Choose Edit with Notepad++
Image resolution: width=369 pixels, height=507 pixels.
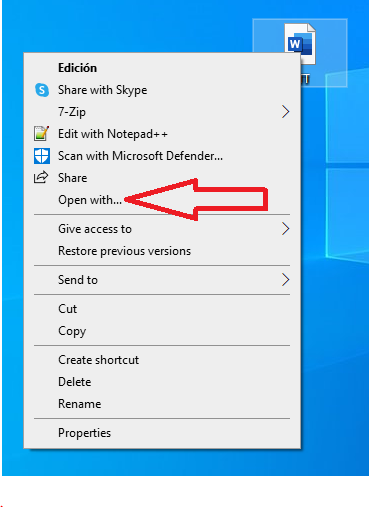(162, 134)
